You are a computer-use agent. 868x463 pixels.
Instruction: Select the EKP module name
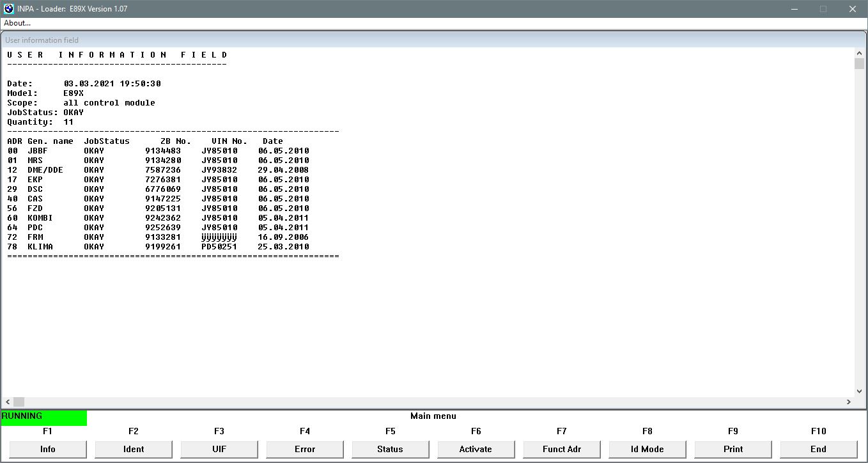tap(35, 180)
